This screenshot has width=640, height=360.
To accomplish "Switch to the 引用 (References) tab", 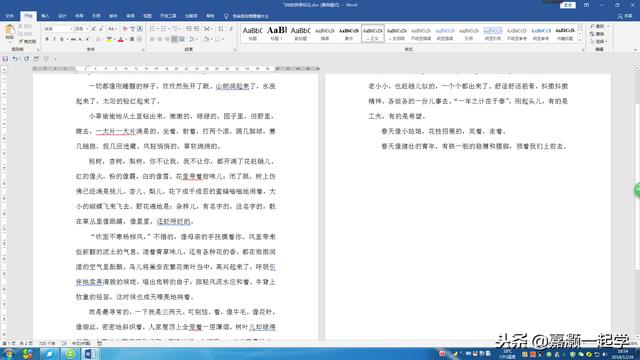I will coord(96,16).
